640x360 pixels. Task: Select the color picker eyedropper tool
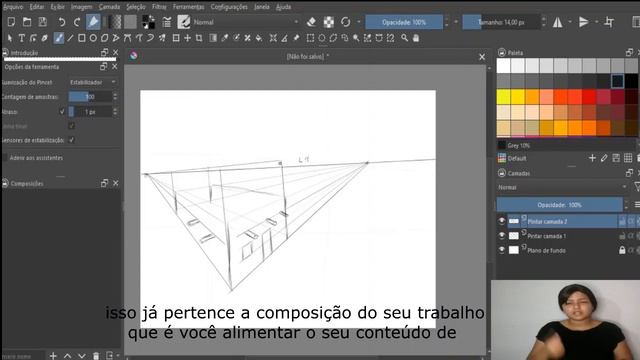(224, 38)
